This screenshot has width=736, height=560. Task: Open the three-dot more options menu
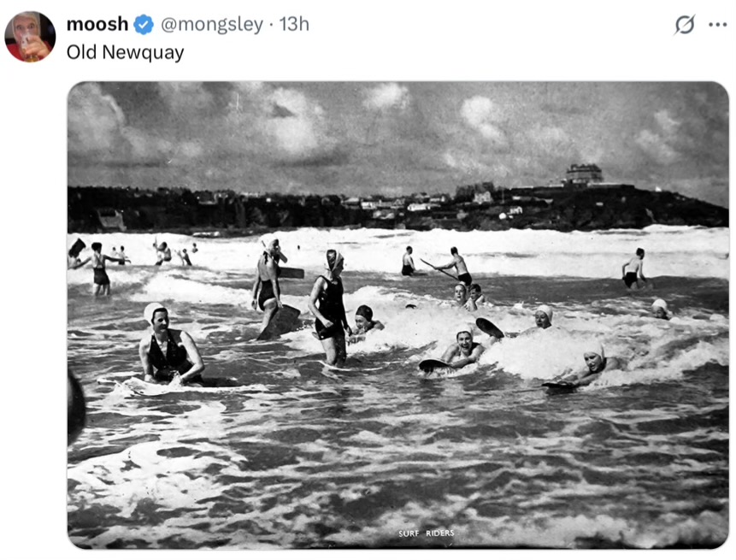[718, 25]
